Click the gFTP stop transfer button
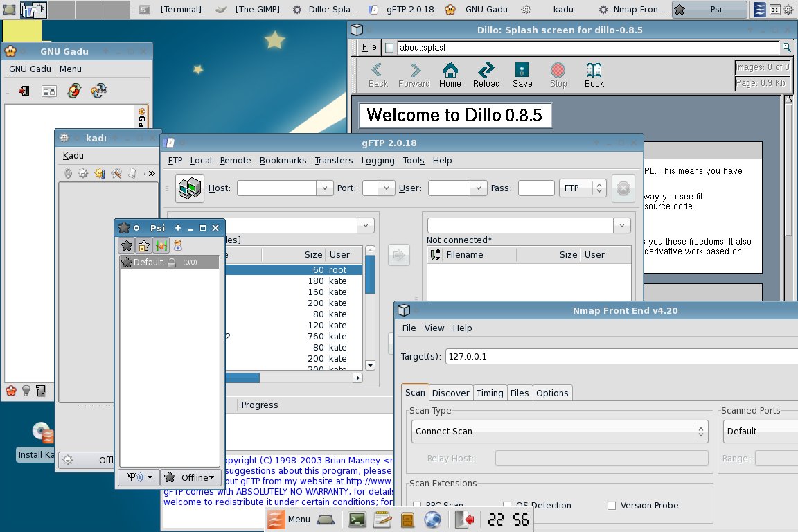 (x=623, y=188)
